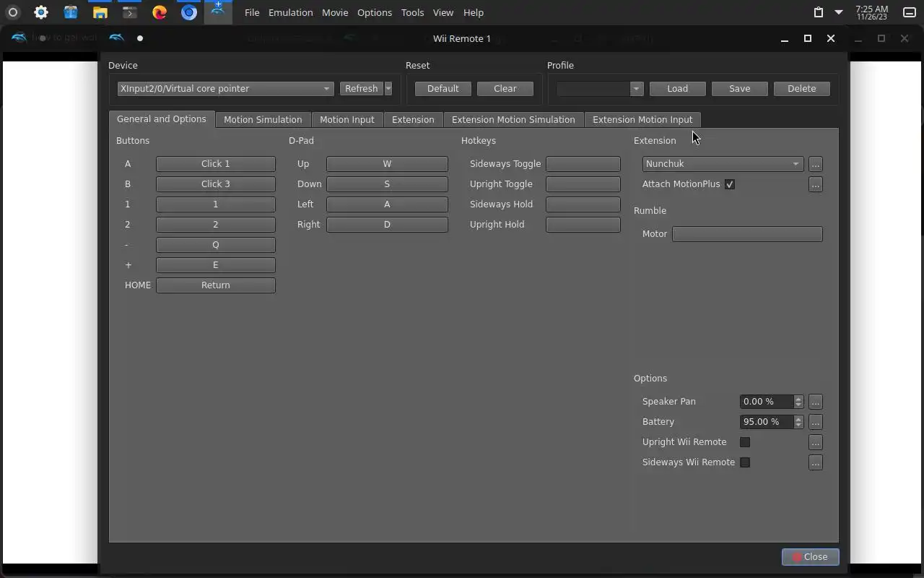Switch to the Motion Simulation tab

click(x=263, y=120)
